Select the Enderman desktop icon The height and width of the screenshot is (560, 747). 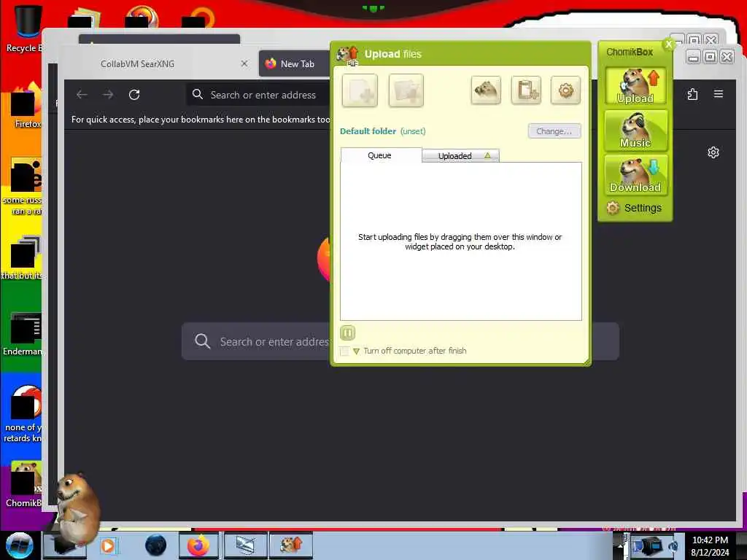coord(24,333)
